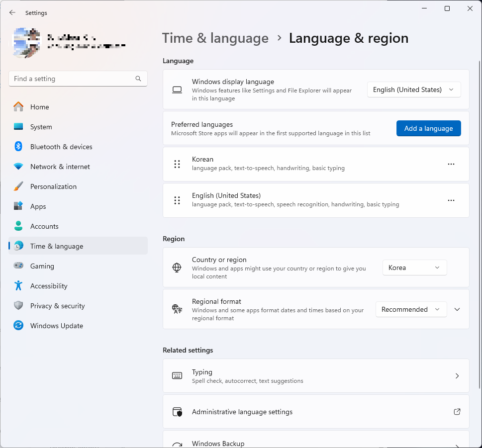This screenshot has width=482, height=448.
Task: Click the Preferred languages heading text
Action: [x=202, y=124]
